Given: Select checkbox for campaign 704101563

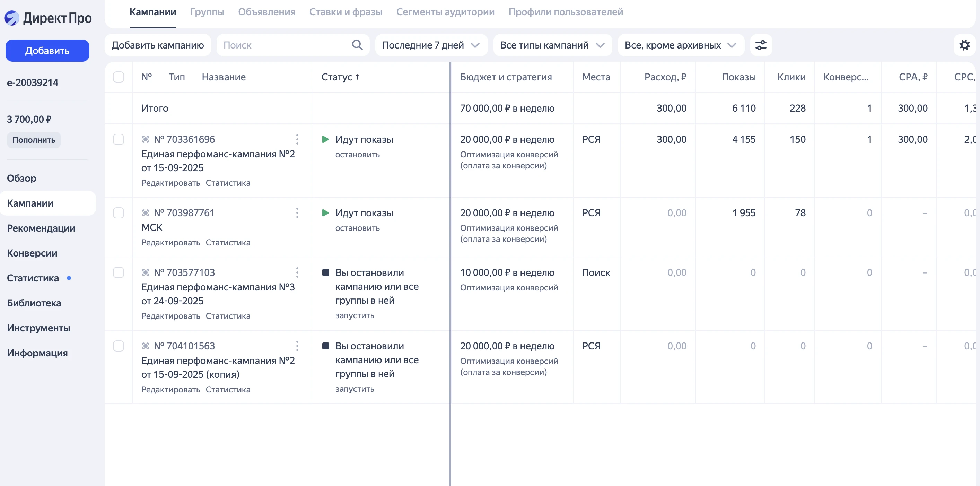Looking at the screenshot, I should (118, 346).
